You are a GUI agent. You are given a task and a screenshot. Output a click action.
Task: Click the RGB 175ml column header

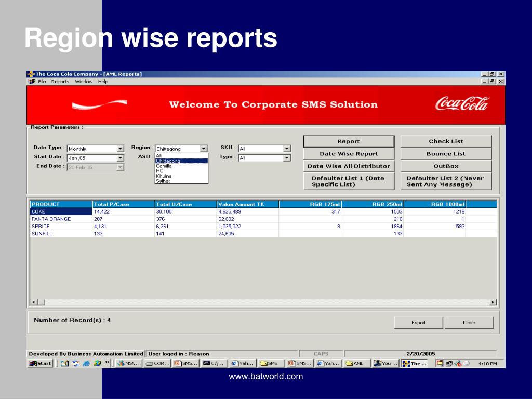point(310,204)
